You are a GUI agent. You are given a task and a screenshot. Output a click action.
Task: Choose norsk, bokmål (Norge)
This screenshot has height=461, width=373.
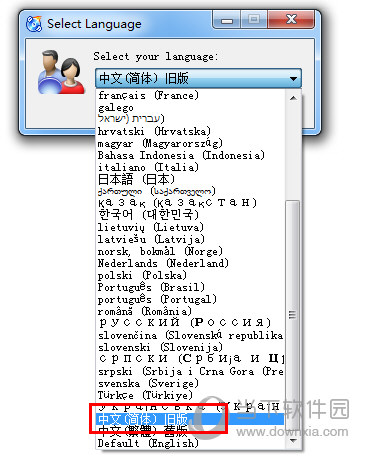(191, 251)
